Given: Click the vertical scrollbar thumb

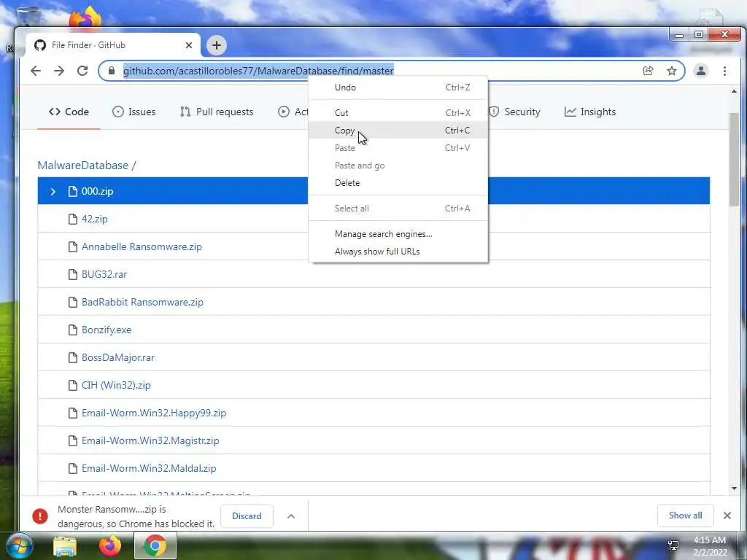Looking at the screenshot, I should [x=734, y=160].
